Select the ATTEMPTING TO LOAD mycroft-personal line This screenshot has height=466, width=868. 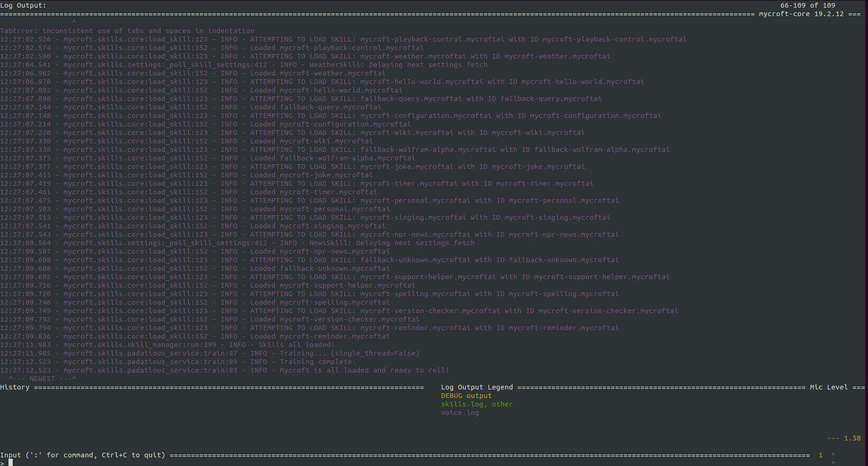(x=310, y=200)
